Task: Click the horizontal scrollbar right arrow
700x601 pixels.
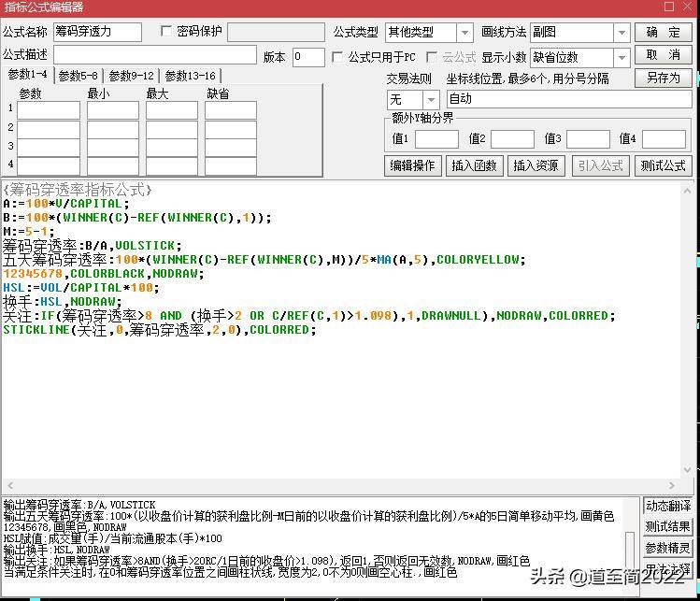Action: click(x=671, y=485)
